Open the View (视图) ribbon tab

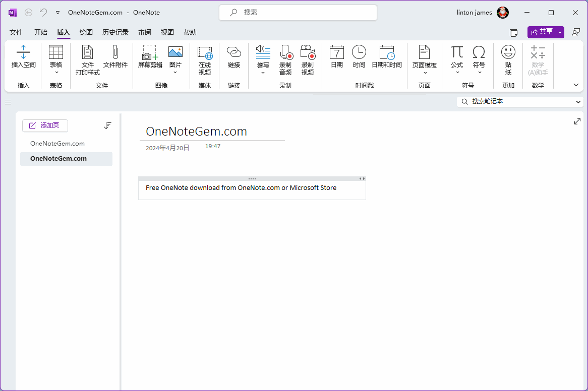(x=167, y=32)
